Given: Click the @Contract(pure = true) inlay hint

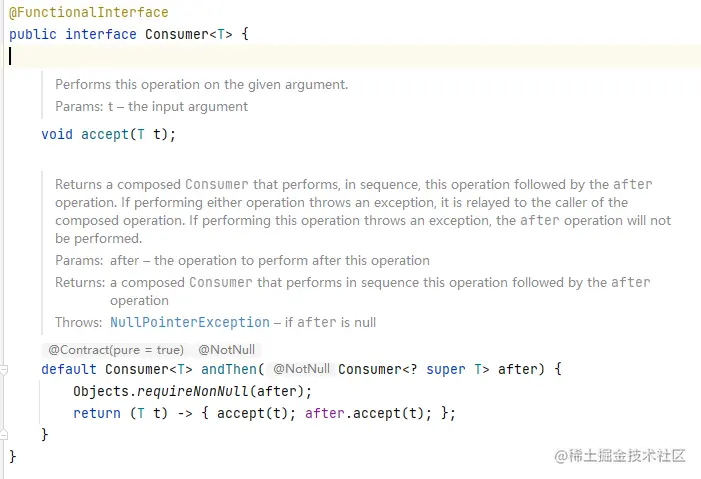Looking at the screenshot, I should tap(116, 350).
